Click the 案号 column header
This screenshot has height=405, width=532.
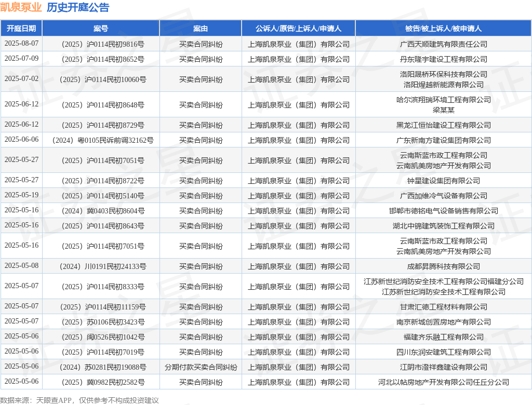101,29
